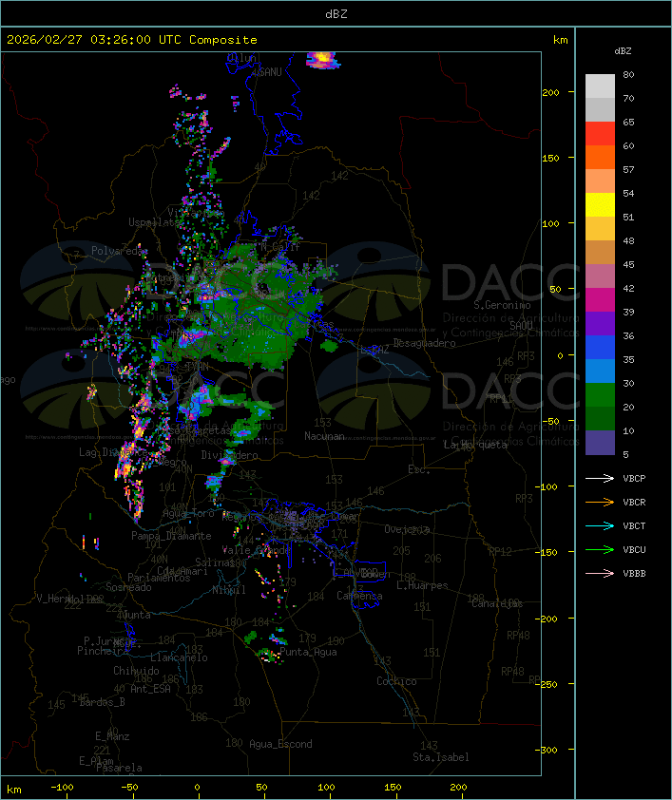Click the Divisadero map label

[x=229, y=454]
